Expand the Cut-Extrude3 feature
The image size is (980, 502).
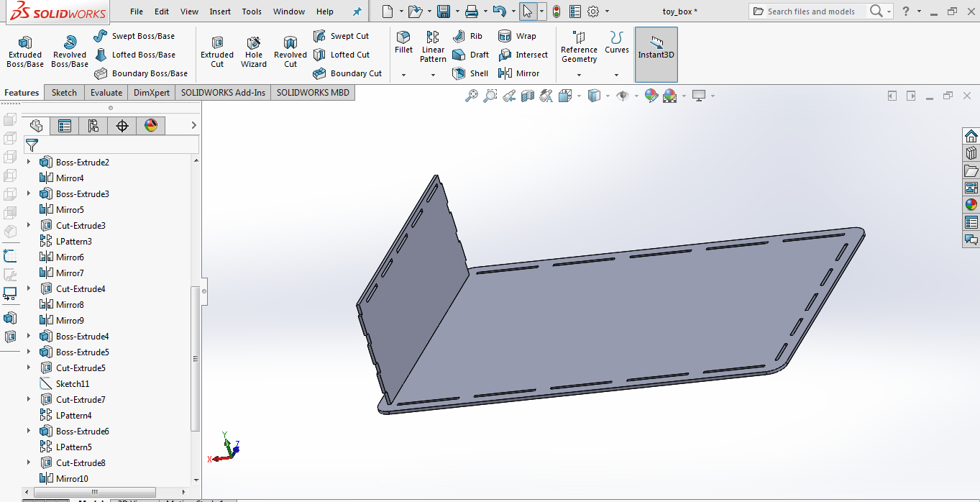pos(29,225)
